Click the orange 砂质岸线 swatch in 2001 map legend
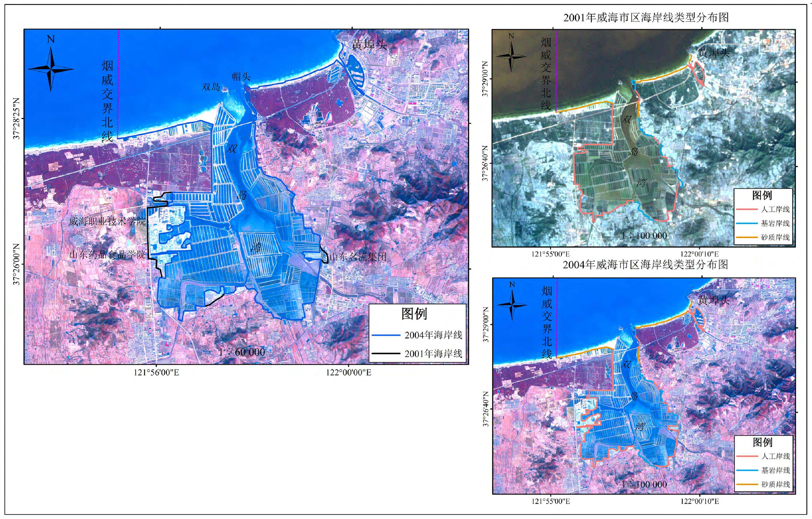 click(747, 237)
